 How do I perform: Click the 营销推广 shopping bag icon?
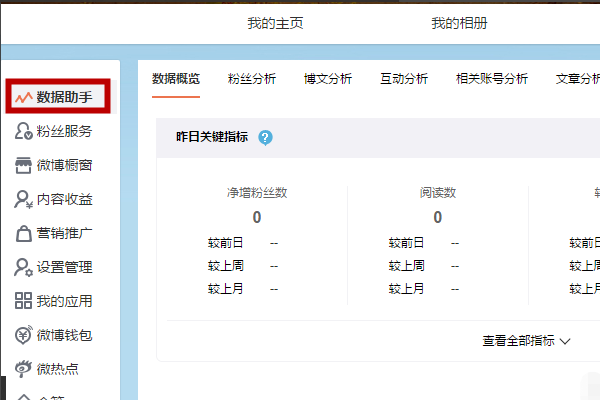tap(23, 233)
